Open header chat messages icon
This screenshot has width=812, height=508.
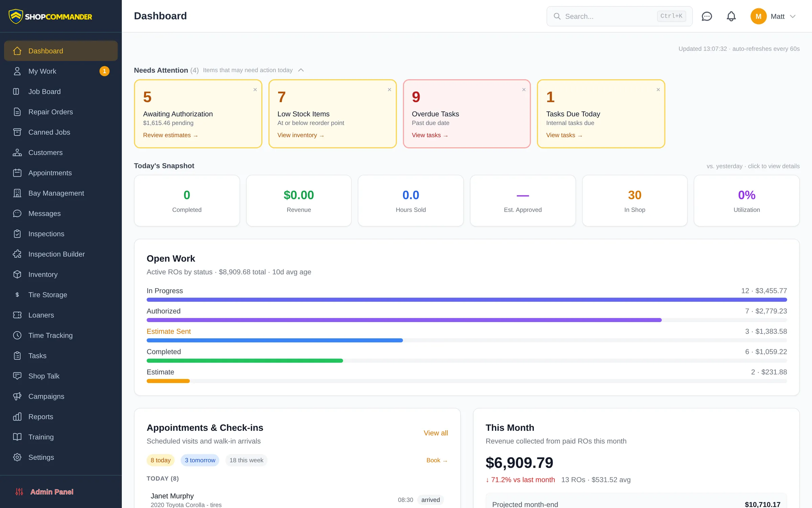(707, 16)
